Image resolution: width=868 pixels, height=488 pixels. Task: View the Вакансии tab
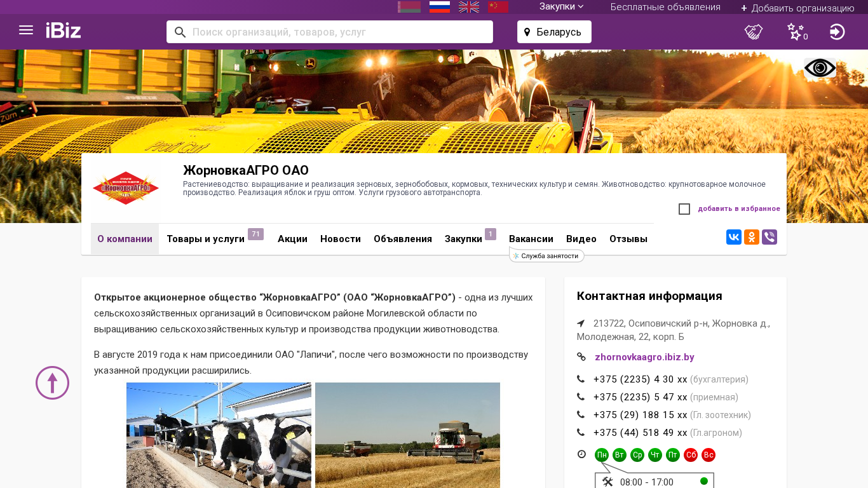[531, 239]
